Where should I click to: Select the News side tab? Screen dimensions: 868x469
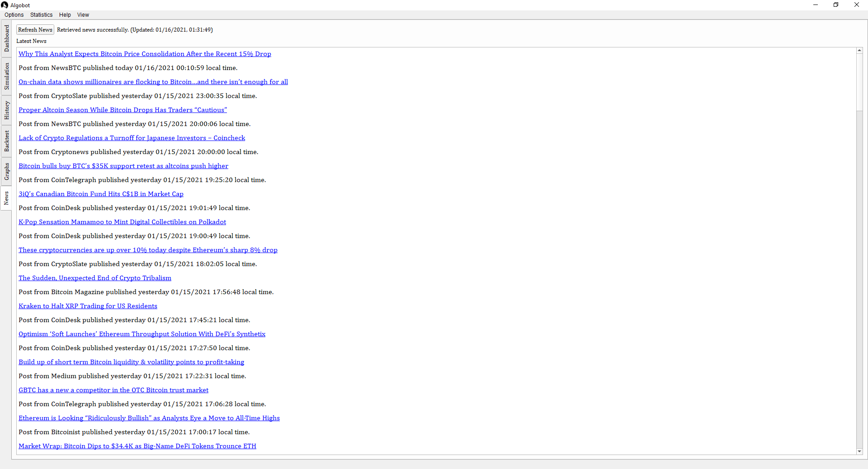click(x=6, y=198)
